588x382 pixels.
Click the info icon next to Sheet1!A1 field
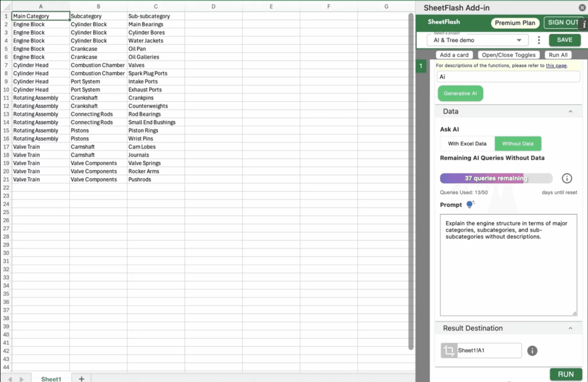tap(532, 351)
